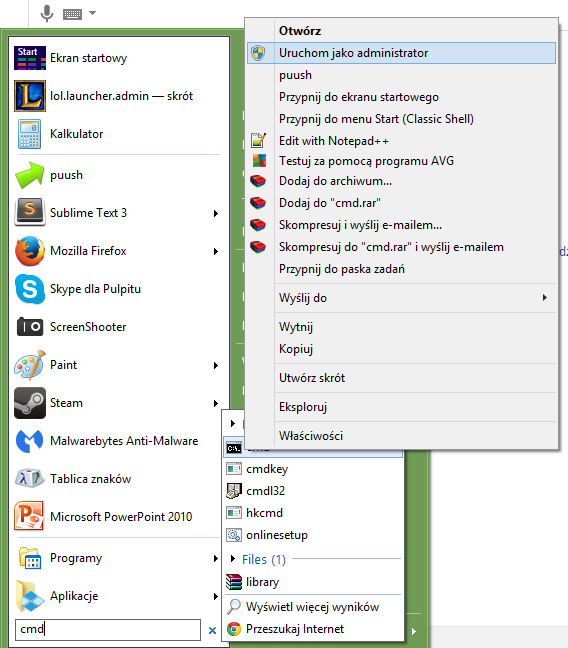Open the Tablica znaków icon
The width and height of the screenshot is (568, 648).
tap(30, 479)
